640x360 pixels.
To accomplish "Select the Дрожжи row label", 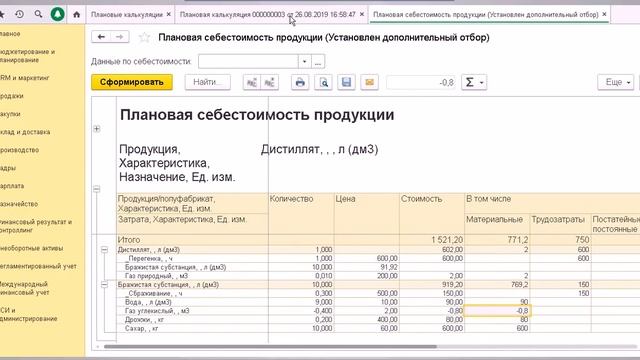I will pyautogui.click(x=143, y=320).
